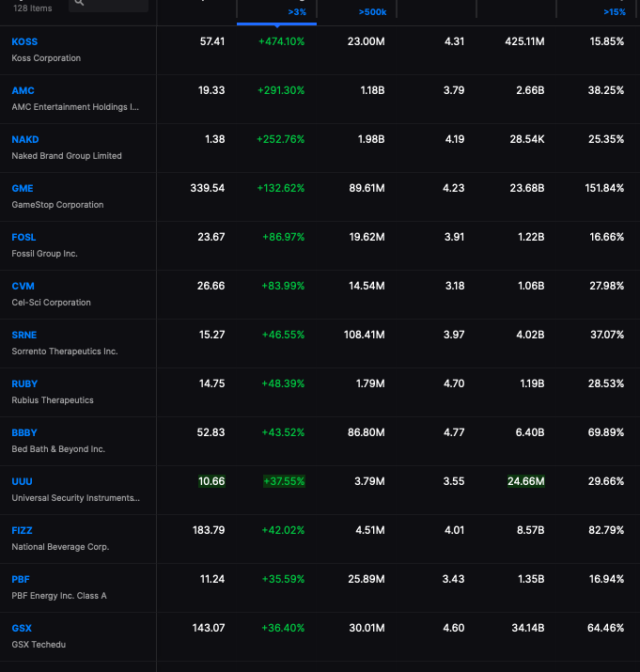Open the NAKD ticker link
The height and width of the screenshot is (672, 640).
(x=25, y=139)
